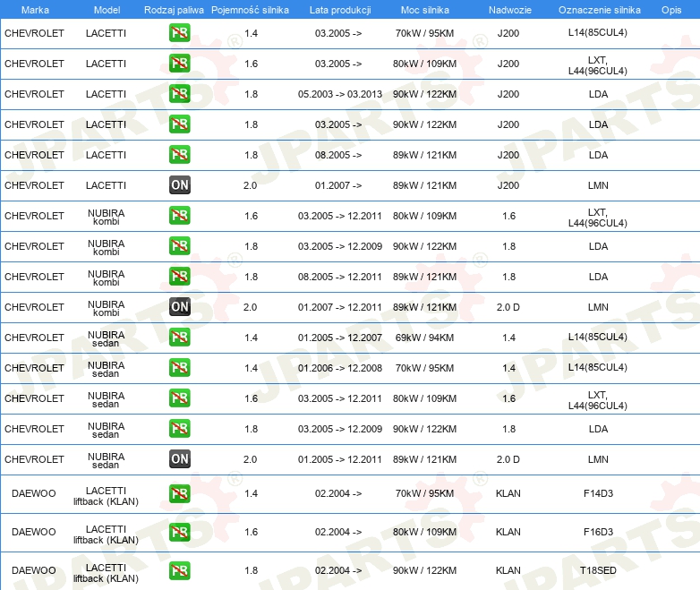Click 80kW / 109KM in the F16D3 row
Image resolution: width=700 pixels, height=590 pixels.
click(424, 532)
